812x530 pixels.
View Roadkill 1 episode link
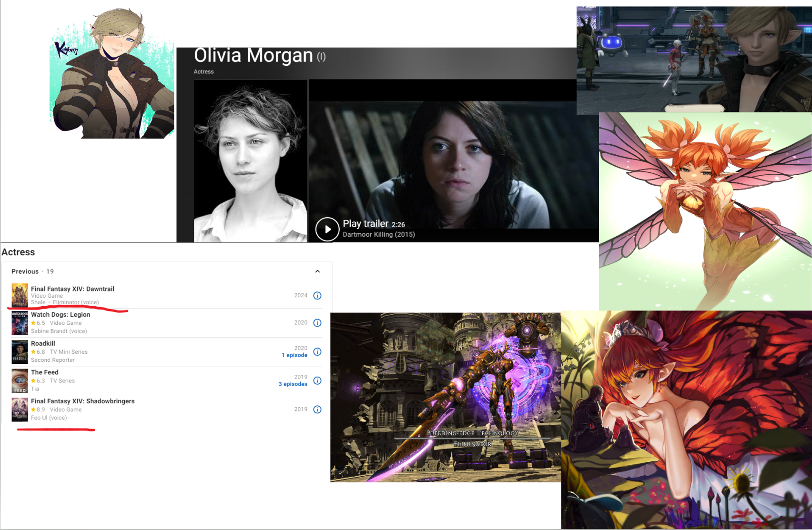[294, 355]
